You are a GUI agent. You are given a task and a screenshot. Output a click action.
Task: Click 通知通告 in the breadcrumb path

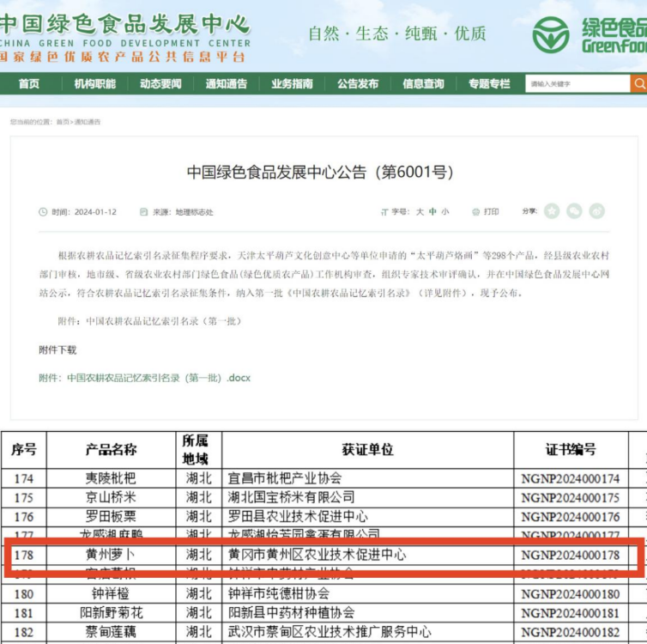[x=87, y=122]
